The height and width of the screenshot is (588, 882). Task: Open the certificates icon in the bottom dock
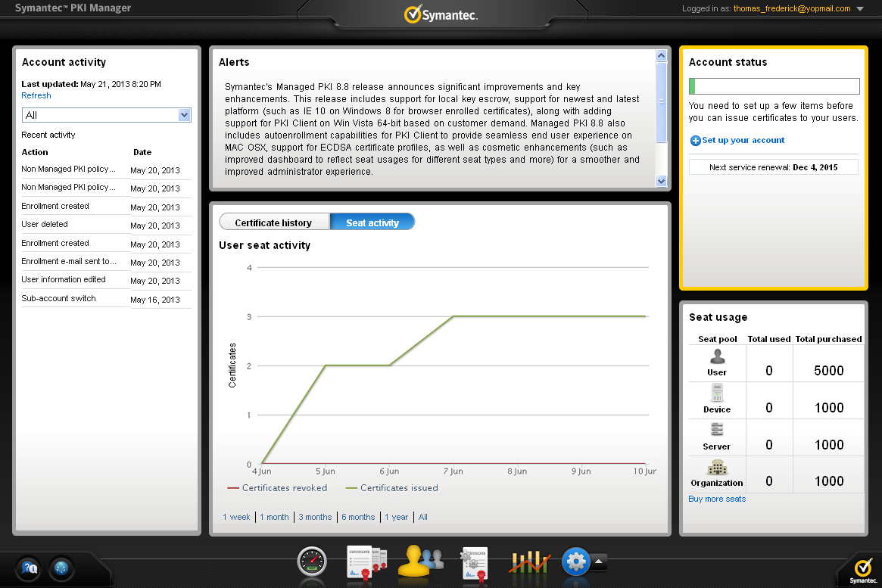click(366, 562)
